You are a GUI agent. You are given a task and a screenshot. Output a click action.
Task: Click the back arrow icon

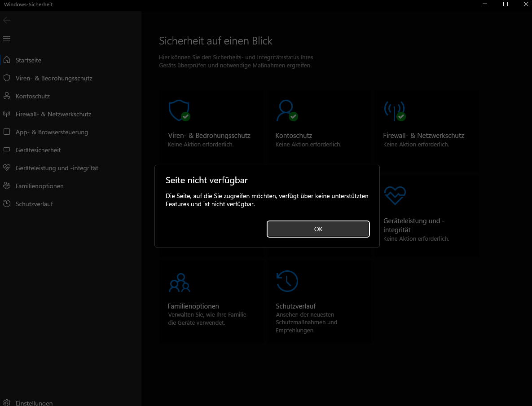[7, 20]
